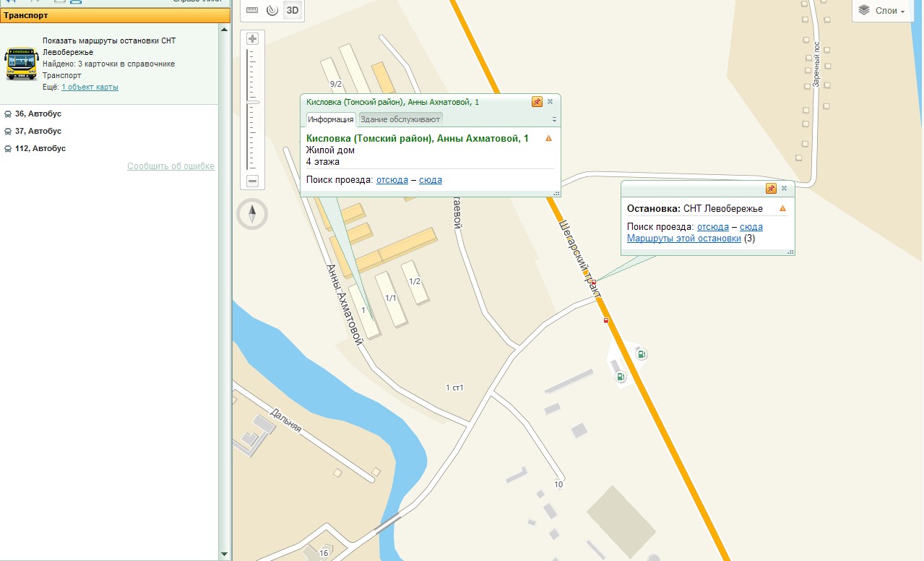Close the СНТ Левобережье stop popup
Screen dimensions: 924x561
pyautogui.click(x=784, y=189)
